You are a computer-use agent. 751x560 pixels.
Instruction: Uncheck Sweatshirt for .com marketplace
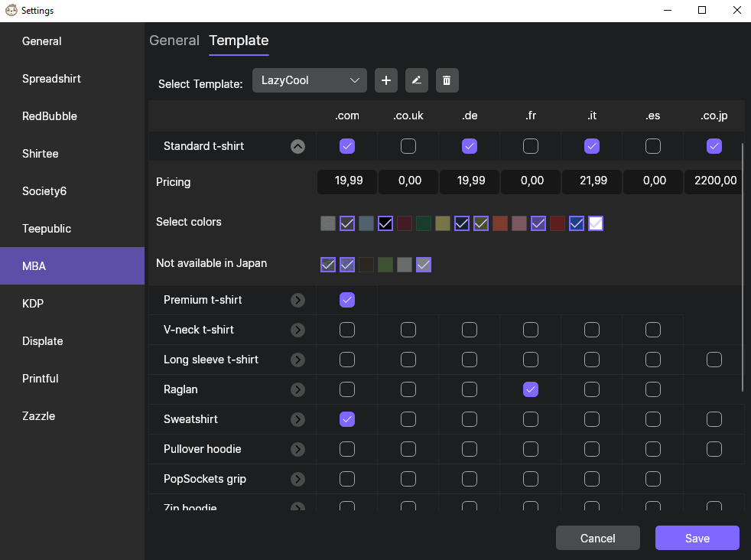[347, 419]
